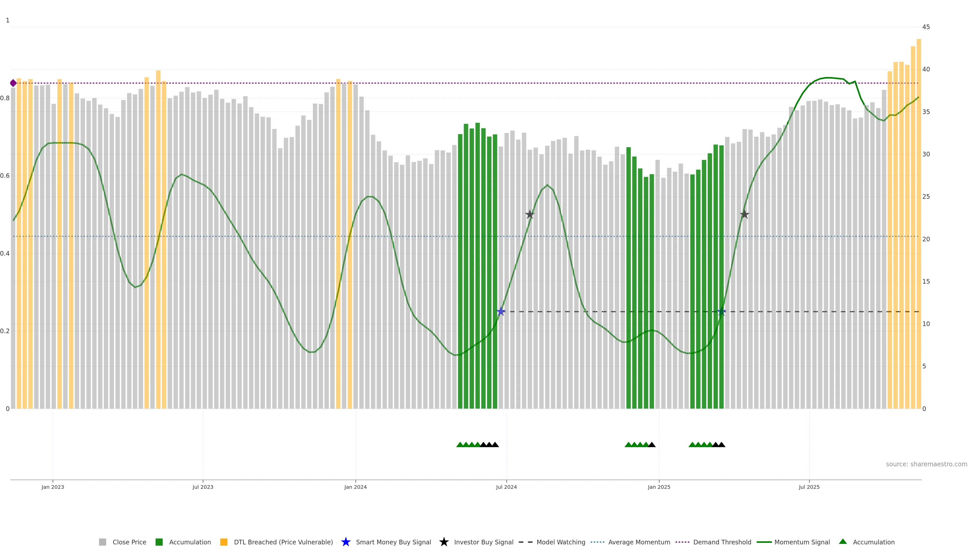Click the purple diamond Demand Threshold marker

(13, 83)
